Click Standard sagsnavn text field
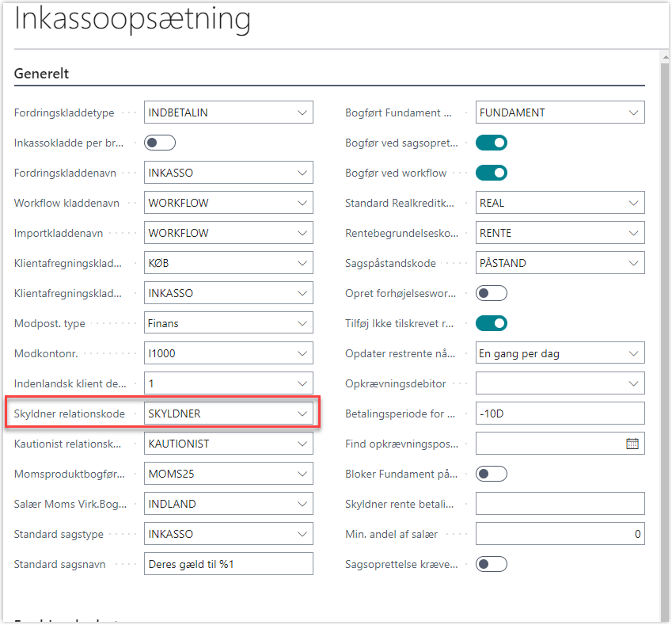Image resolution: width=672 pixels, height=625 pixels. click(x=228, y=564)
